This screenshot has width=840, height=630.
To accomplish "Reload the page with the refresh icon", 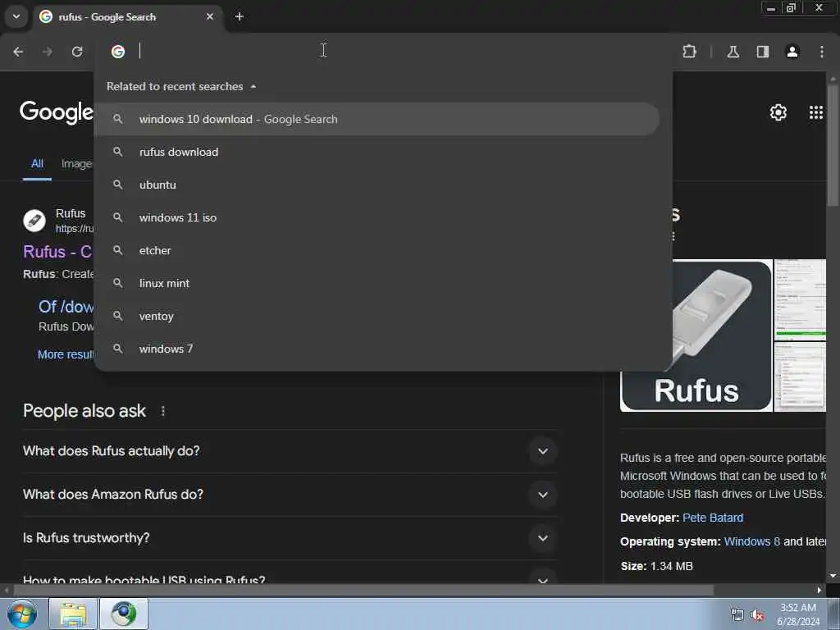I will pos(77,52).
